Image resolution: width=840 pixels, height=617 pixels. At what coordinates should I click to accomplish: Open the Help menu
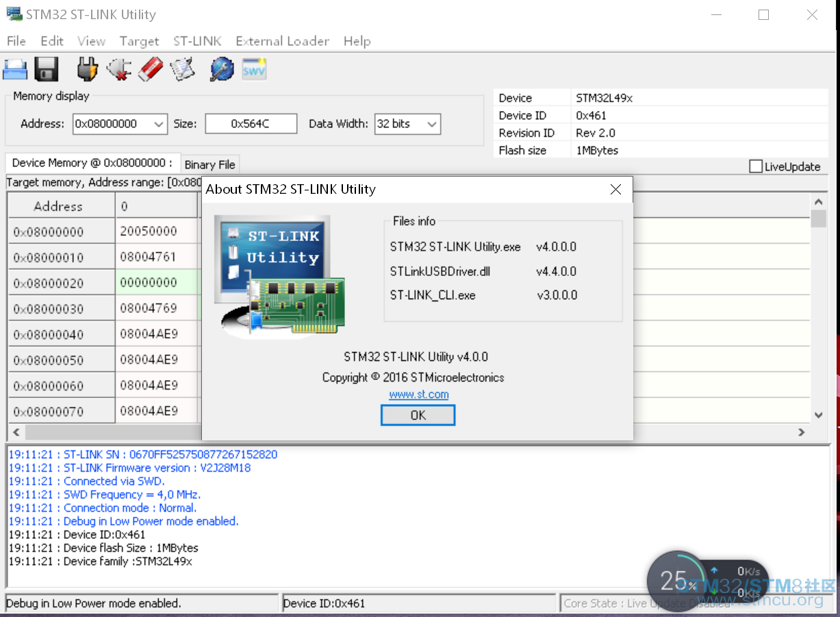357,41
